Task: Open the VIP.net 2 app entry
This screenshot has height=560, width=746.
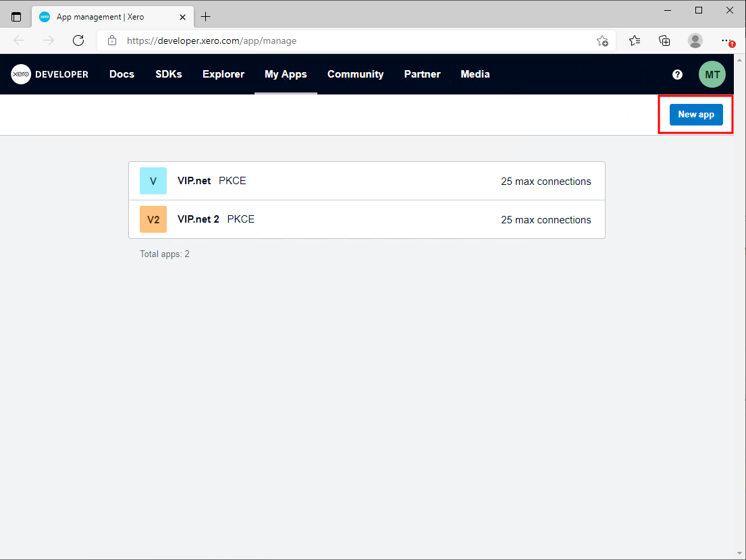Action: pos(367,220)
